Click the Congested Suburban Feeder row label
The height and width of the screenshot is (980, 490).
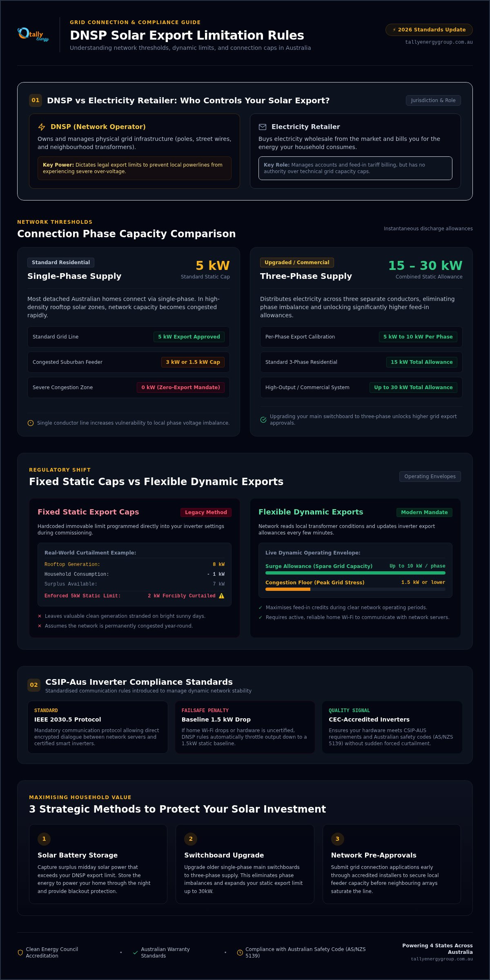67,362
